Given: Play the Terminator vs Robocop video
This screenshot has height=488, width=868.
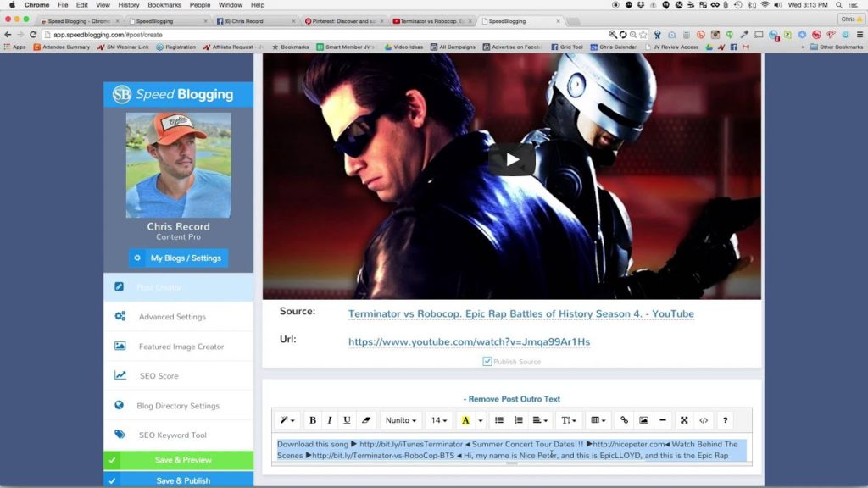Looking at the screenshot, I should (x=511, y=160).
